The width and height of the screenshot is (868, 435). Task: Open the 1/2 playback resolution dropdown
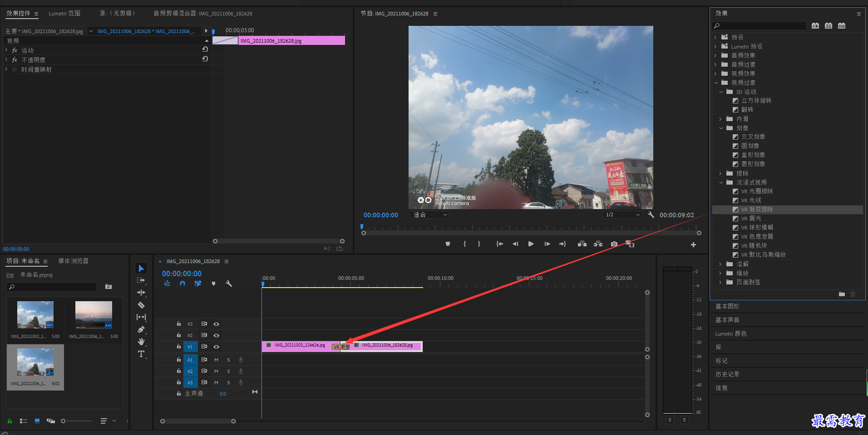click(x=622, y=215)
